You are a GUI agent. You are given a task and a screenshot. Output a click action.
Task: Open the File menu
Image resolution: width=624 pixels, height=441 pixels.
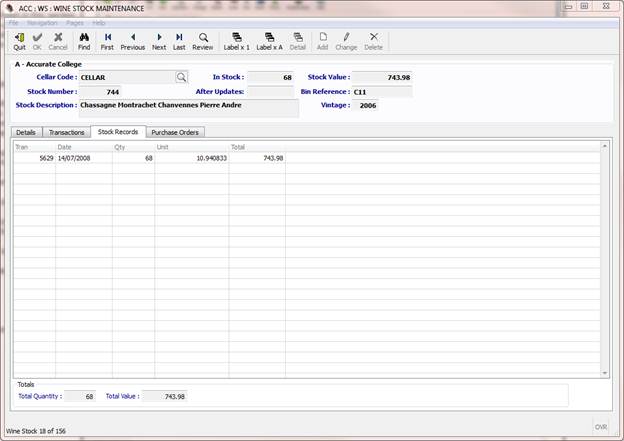tap(13, 22)
